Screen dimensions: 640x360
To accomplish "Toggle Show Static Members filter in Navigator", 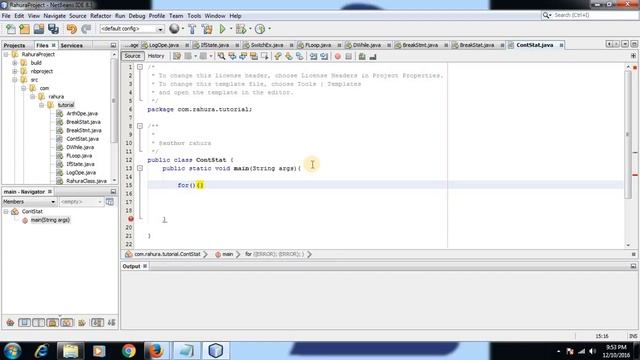I will point(38,323).
